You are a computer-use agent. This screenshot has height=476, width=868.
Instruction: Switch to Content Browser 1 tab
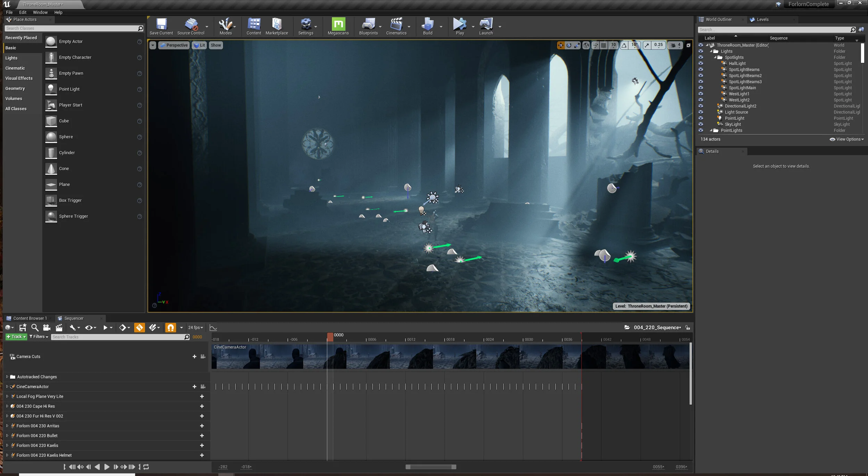[x=30, y=318]
